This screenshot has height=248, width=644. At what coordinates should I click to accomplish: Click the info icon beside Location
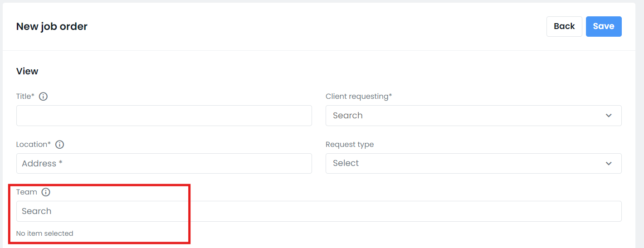pyautogui.click(x=59, y=145)
